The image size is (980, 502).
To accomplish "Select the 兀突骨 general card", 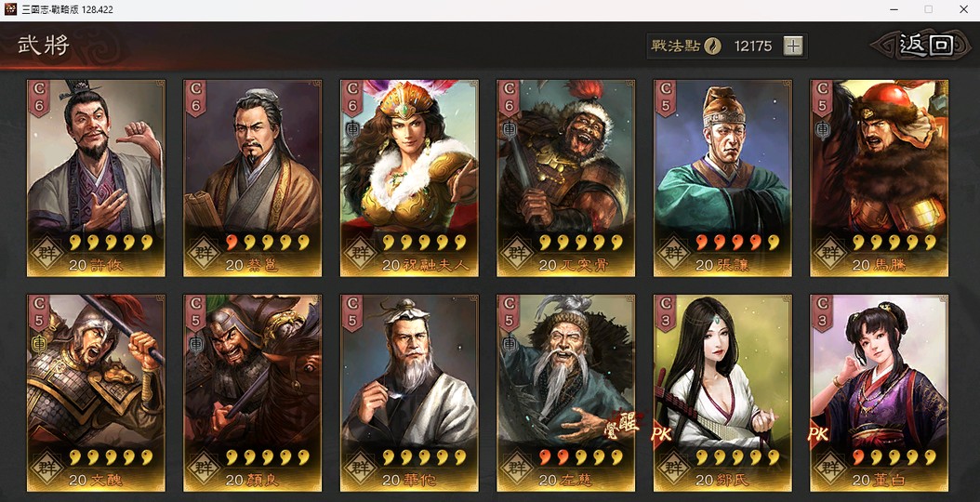I will tap(565, 178).
